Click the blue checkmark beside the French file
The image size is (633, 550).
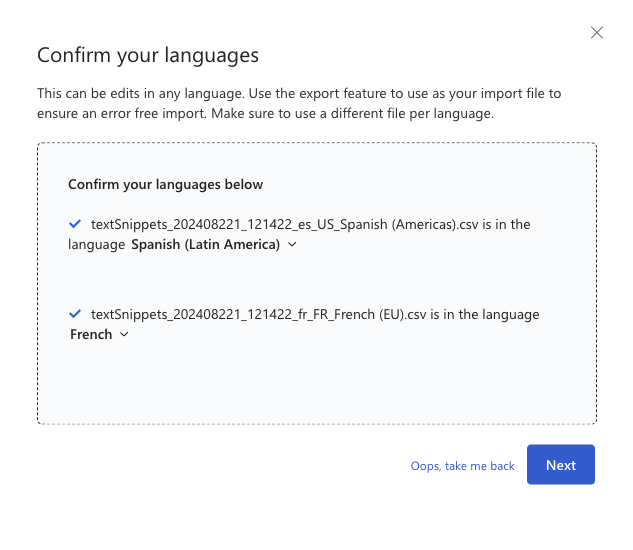tap(75, 314)
